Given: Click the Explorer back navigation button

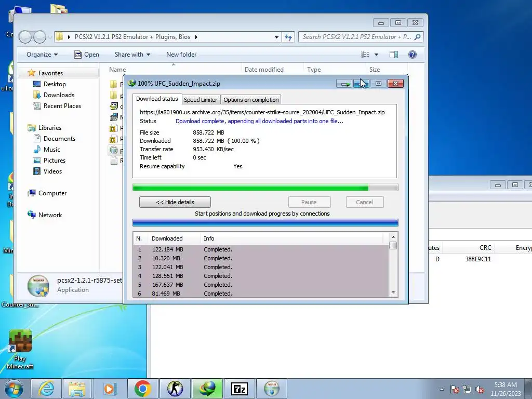Looking at the screenshot, I should 25,37.
